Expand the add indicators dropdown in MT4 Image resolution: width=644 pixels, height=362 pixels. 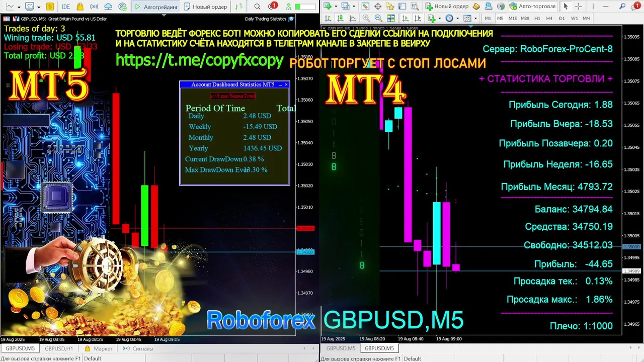439,18
